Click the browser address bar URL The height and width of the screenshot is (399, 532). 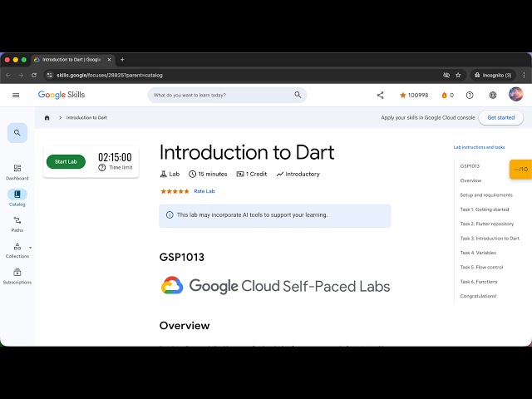(110, 76)
